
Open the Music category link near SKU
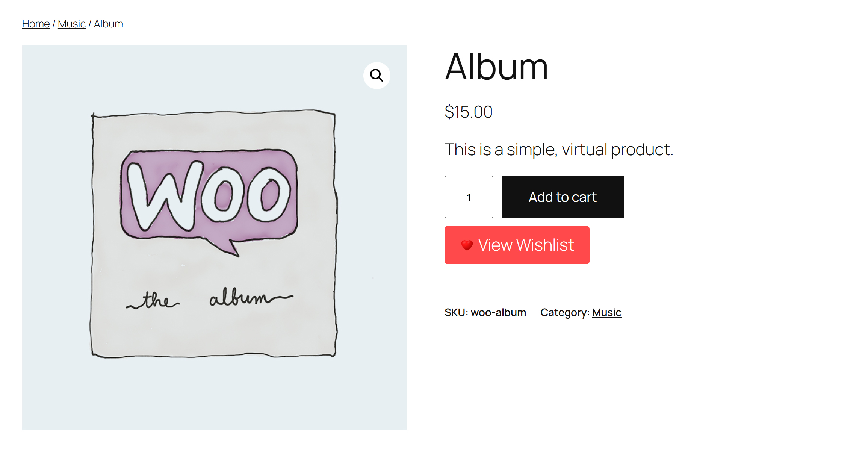606,313
